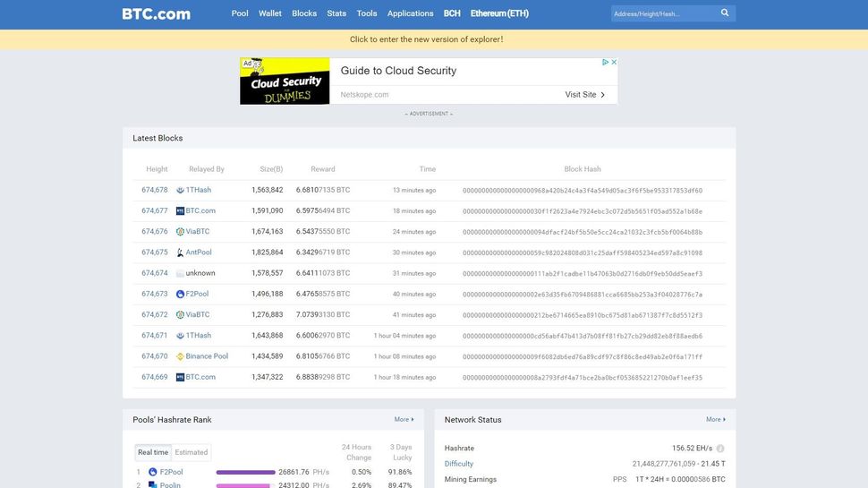The width and height of the screenshot is (868, 488).
Task: Click the Difficulty link
Action: (x=459, y=464)
